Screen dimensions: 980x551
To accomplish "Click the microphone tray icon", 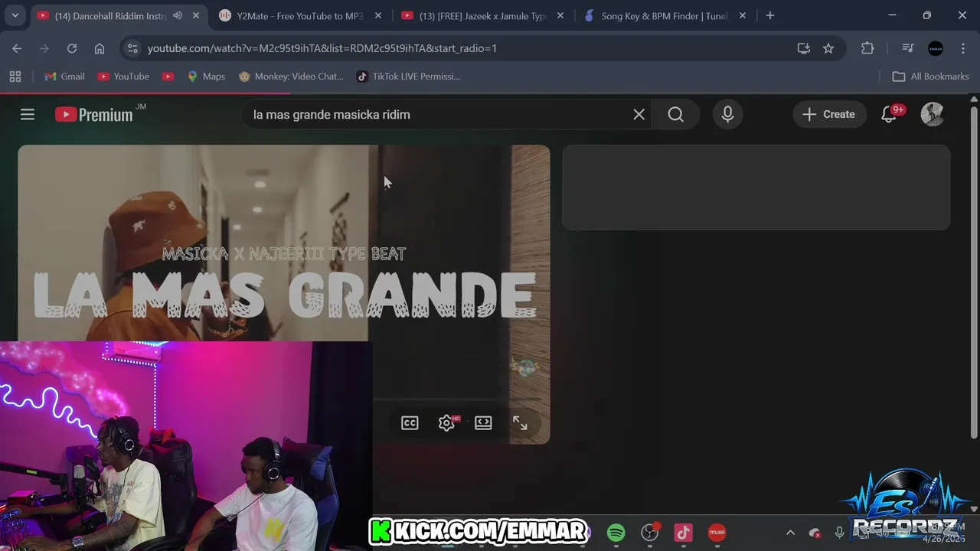I will (x=839, y=533).
